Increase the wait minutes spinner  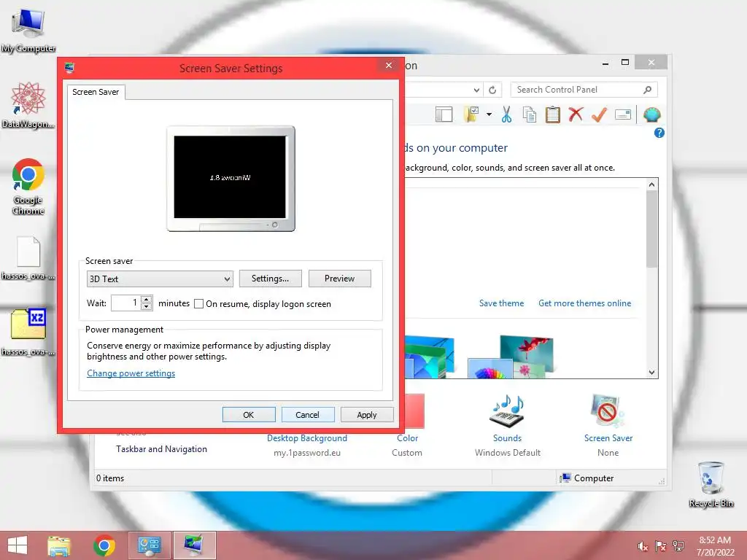(147, 299)
